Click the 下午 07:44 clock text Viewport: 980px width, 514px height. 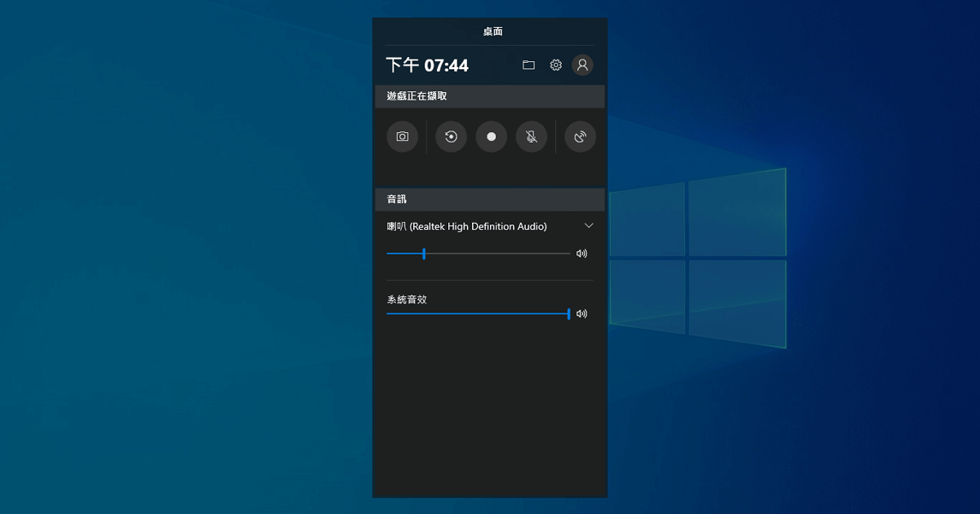tap(428, 65)
